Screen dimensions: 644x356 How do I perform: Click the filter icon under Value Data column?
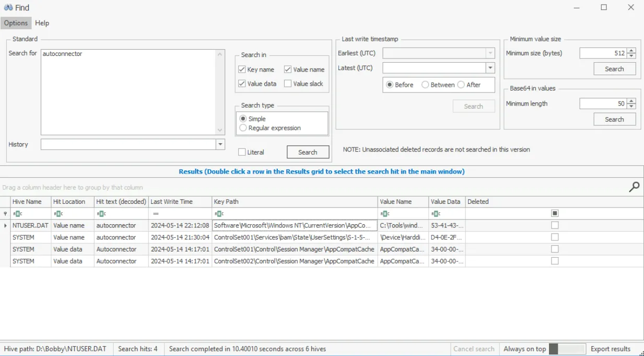point(436,214)
